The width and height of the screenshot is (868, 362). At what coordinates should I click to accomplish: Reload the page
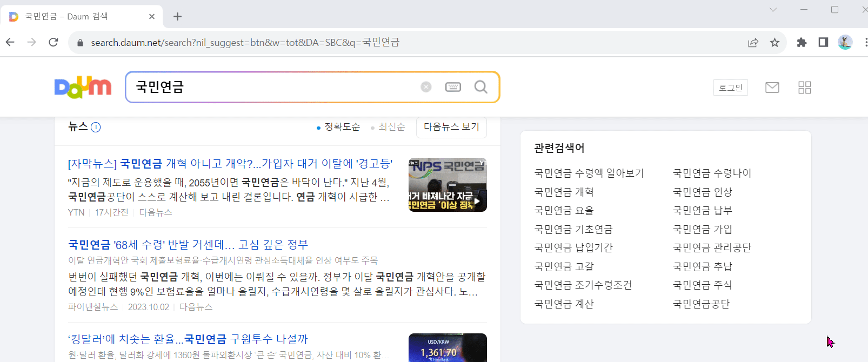pyautogui.click(x=54, y=42)
